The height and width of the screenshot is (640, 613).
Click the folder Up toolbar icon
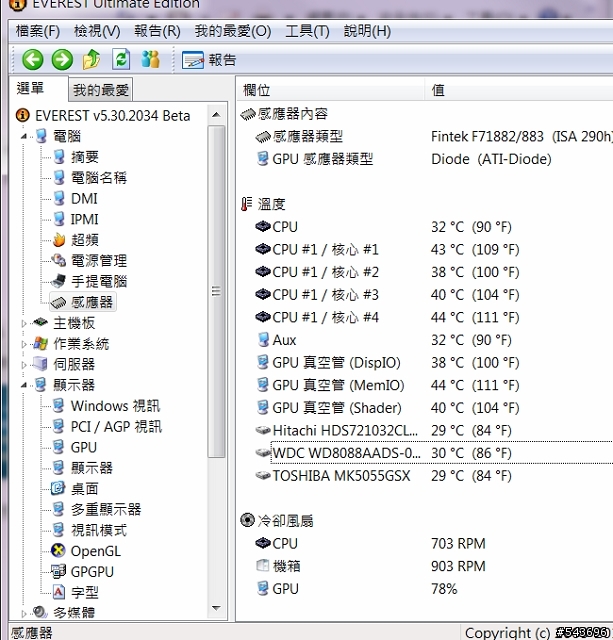tap(91, 60)
